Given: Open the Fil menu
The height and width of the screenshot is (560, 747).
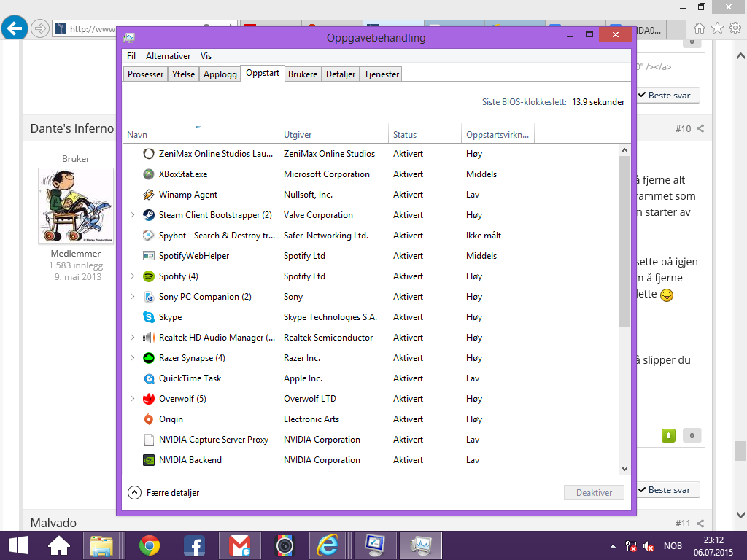Looking at the screenshot, I should (x=131, y=56).
